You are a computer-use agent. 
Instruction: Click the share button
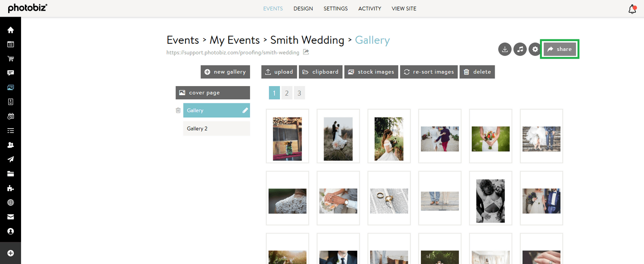(559, 49)
